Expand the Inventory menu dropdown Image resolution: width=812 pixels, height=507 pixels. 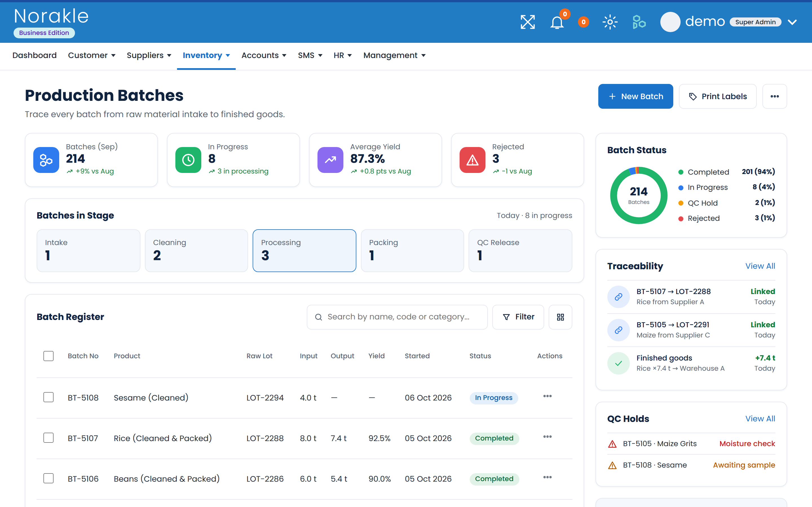coord(206,55)
